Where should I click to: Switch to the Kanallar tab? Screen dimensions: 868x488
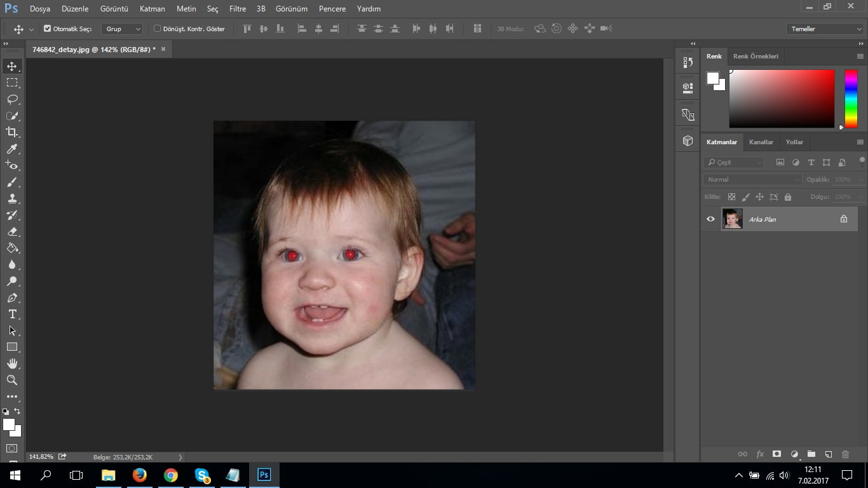[x=761, y=142]
